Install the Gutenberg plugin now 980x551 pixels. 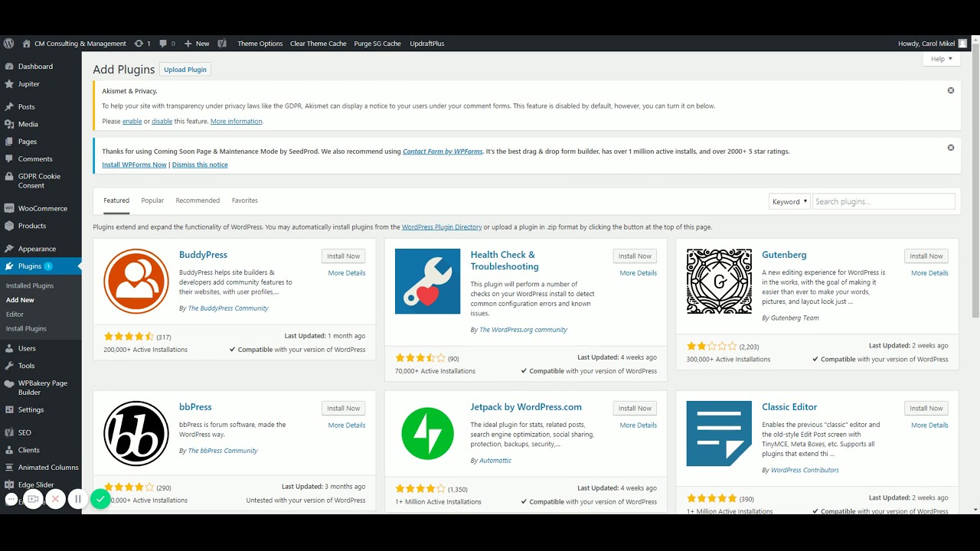coord(926,256)
